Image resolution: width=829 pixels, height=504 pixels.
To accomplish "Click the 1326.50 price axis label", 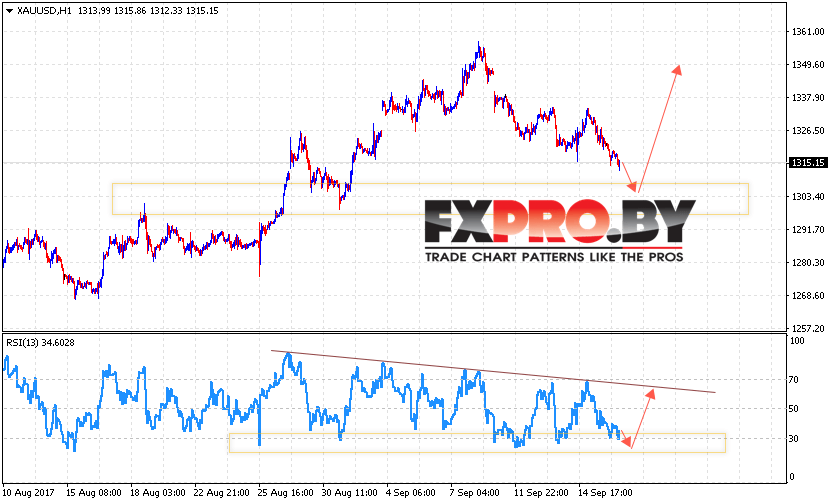I will (807, 130).
